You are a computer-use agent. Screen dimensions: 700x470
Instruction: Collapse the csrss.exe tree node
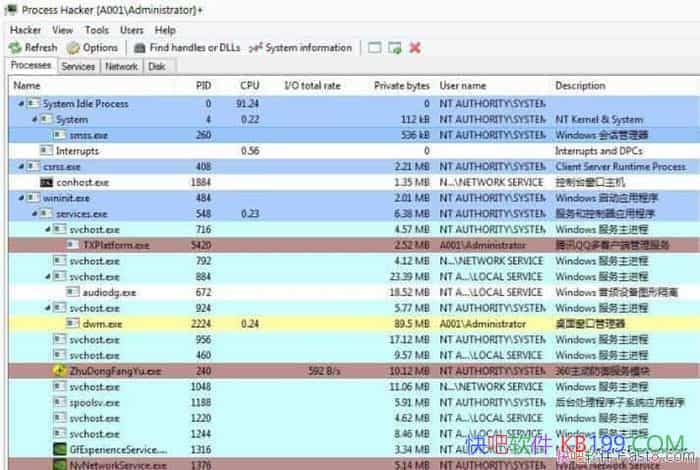point(21,166)
